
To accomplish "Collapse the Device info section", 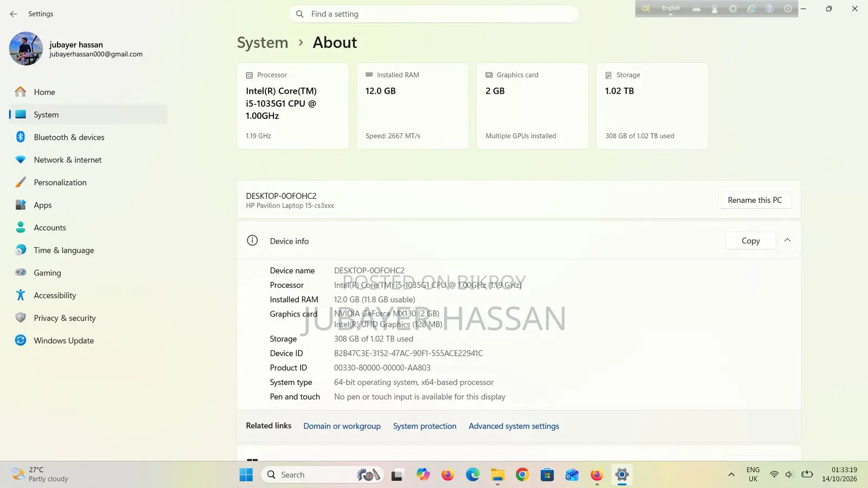I will (788, 241).
